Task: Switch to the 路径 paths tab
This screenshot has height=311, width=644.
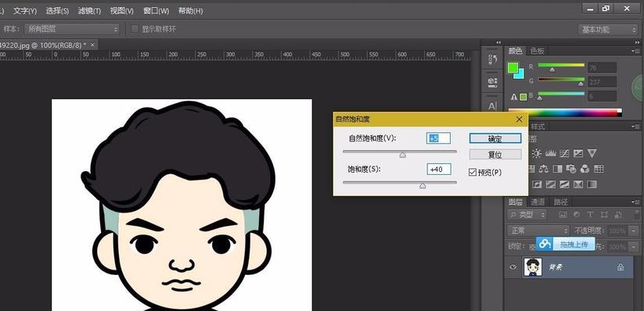Action: [560, 202]
